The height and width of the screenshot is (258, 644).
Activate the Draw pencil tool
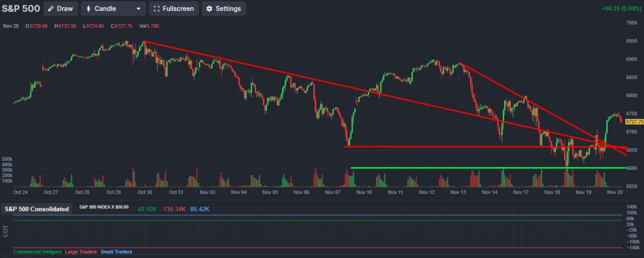[60, 9]
